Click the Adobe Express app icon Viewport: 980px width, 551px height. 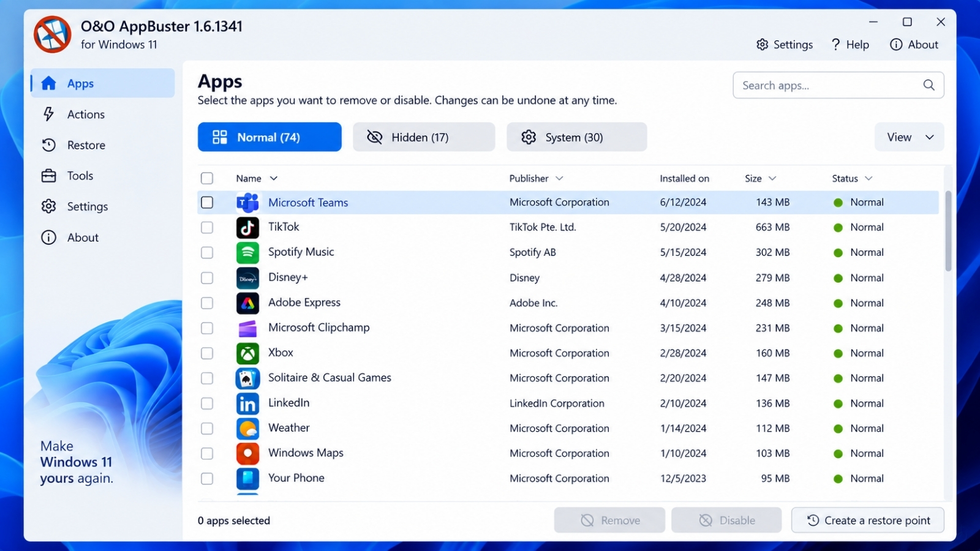click(x=247, y=303)
